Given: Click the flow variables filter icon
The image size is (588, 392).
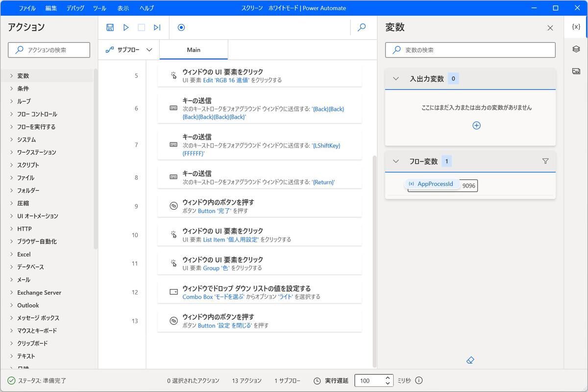Looking at the screenshot, I should [x=545, y=161].
